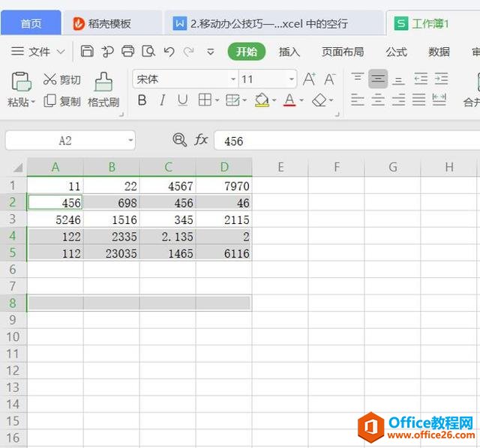Toggle bold formatting
480x448 pixels.
(142, 100)
